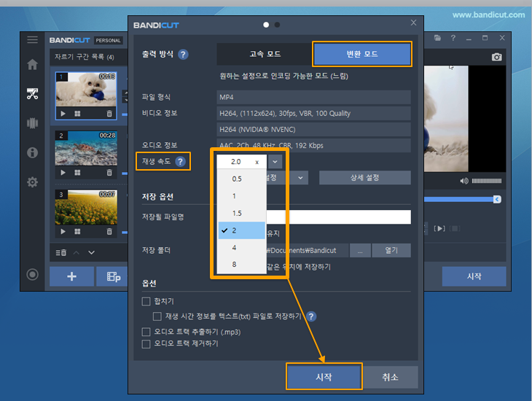532x401 pixels.
Task: Go to the second page dot
Action: tap(277, 25)
